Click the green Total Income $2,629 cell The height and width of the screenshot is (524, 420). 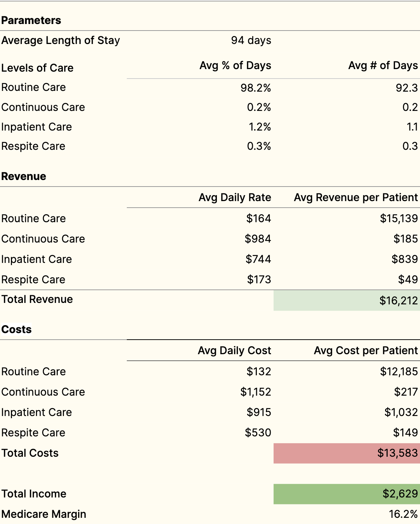(x=347, y=494)
